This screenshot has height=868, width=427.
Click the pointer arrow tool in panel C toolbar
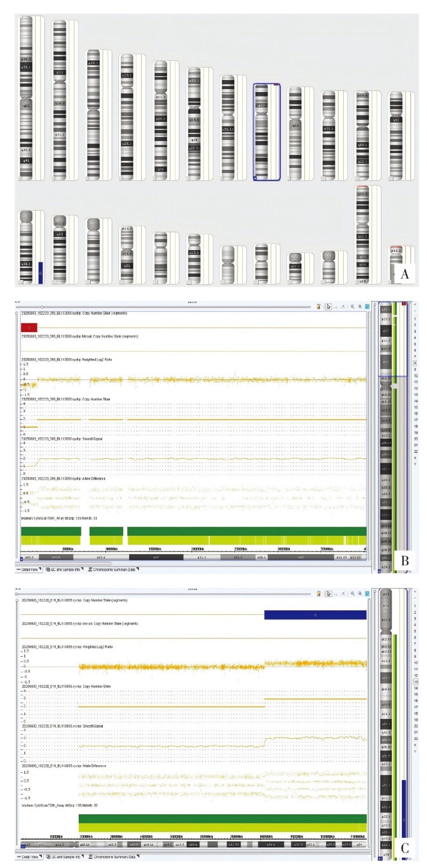[328, 593]
